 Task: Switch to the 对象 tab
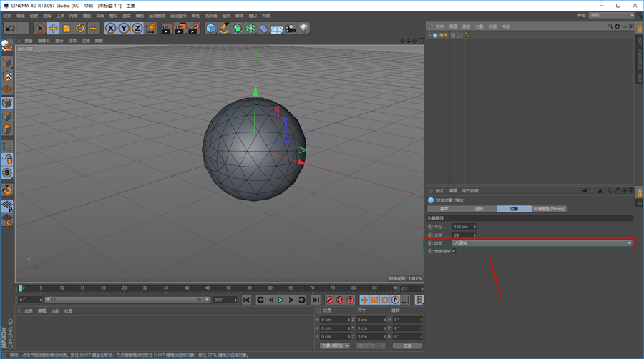pos(514,209)
